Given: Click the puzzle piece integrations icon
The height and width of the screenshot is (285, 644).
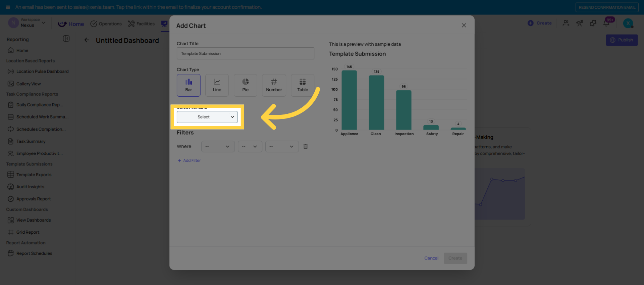Looking at the screenshot, I should tap(593, 23).
